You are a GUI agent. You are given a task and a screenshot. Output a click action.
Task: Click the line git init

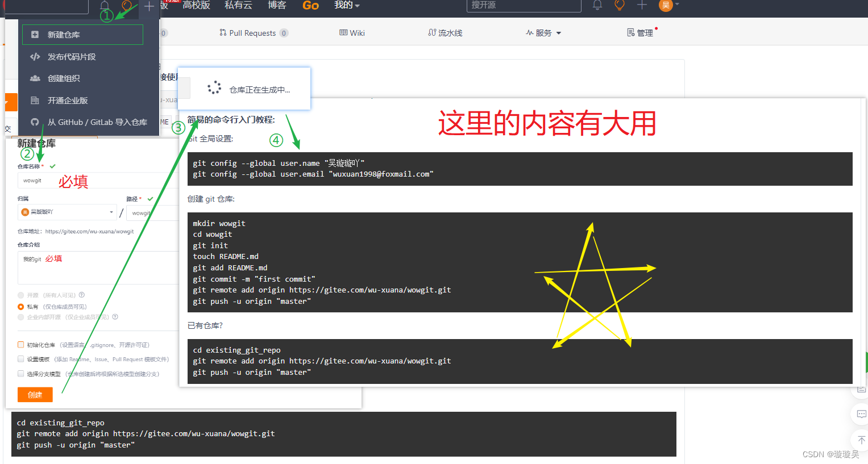pyautogui.click(x=210, y=246)
